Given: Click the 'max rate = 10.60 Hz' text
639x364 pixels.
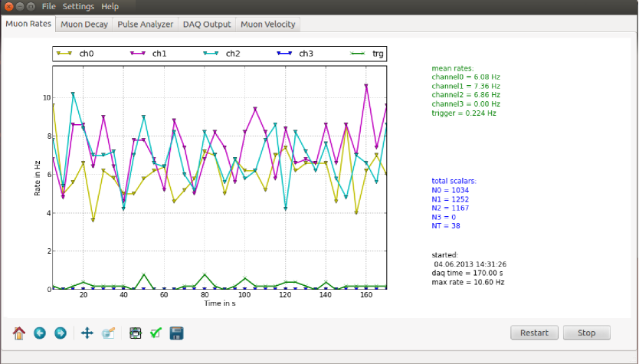Looking at the screenshot, I should [x=468, y=282].
